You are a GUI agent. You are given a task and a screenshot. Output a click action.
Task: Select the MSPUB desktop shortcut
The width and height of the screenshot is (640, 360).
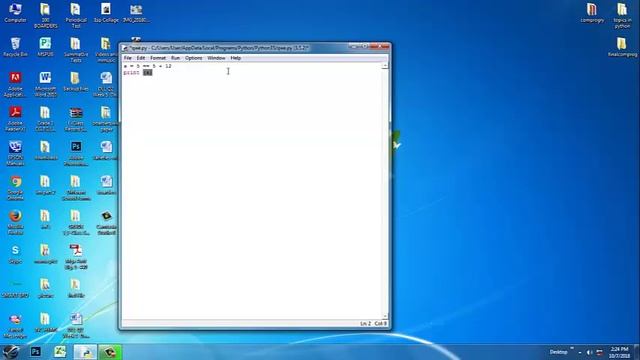pos(45,47)
